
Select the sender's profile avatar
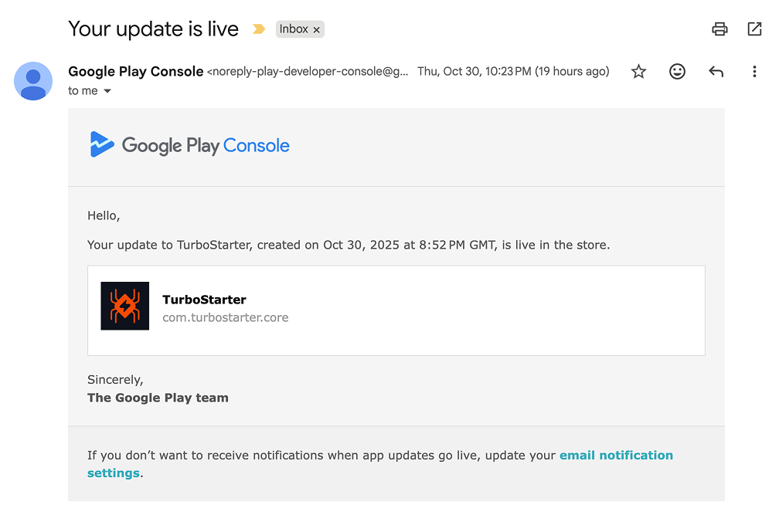33,81
